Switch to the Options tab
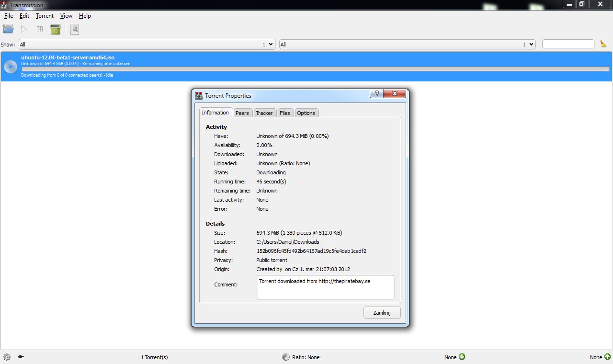 coord(306,113)
